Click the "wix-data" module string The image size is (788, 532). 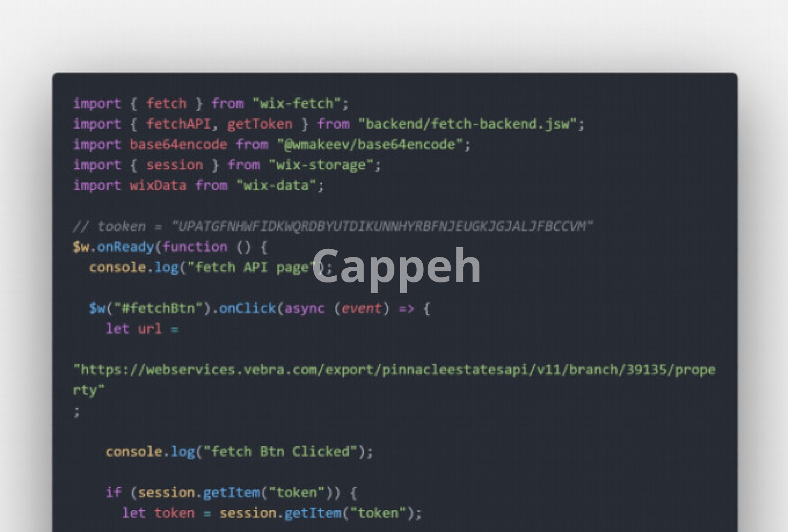pos(276,185)
